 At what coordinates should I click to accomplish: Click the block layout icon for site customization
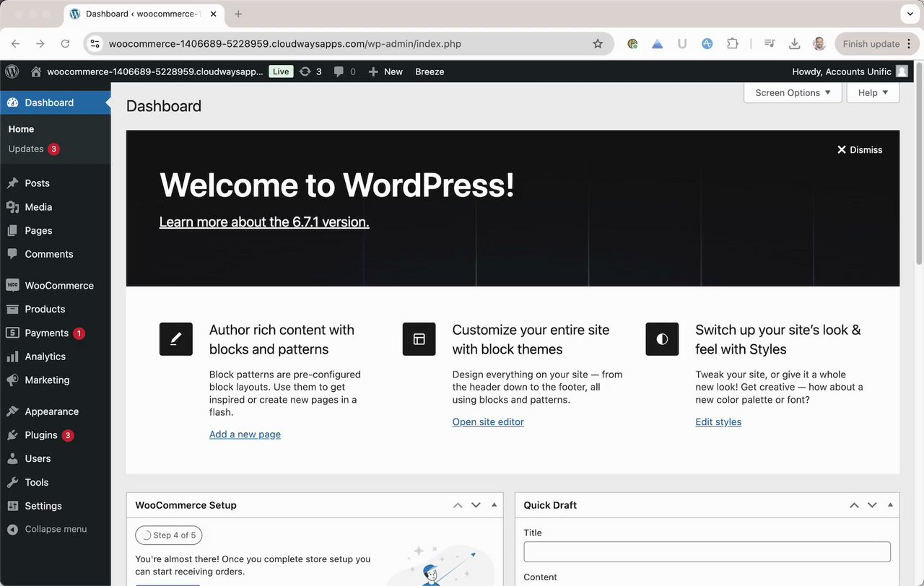click(x=419, y=339)
